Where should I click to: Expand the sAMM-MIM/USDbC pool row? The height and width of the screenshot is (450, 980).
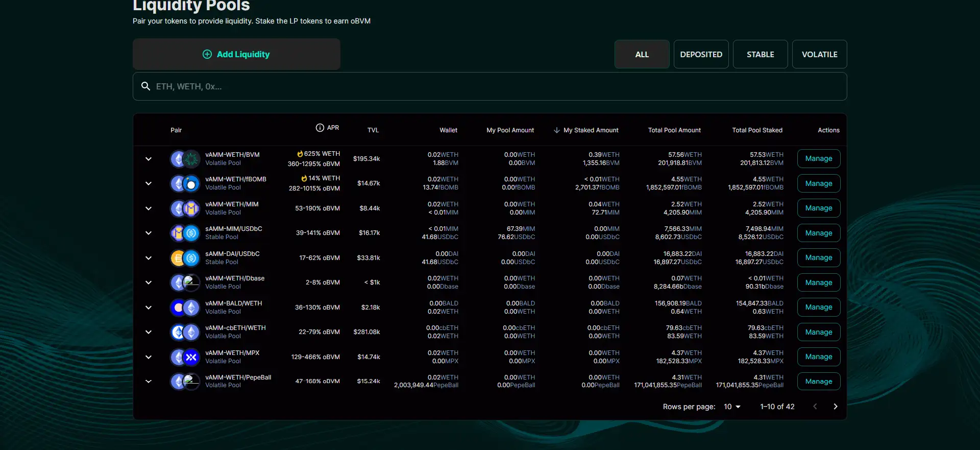point(149,233)
